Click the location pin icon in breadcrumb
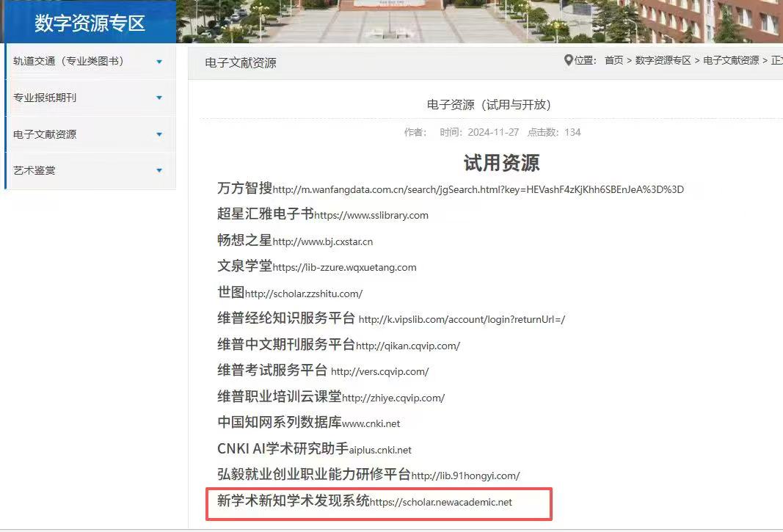This screenshot has width=783, height=532. (568, 60)
